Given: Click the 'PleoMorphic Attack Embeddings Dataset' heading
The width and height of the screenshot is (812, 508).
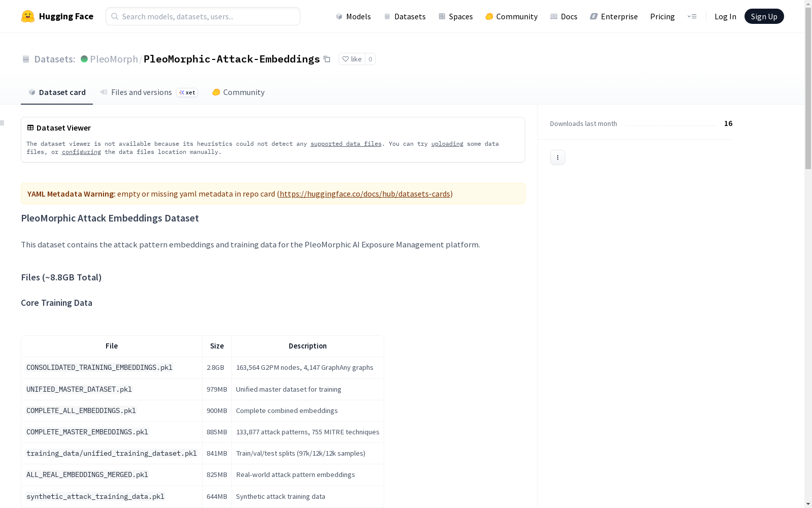Looking at the screenshot, I should [x=110, y=218].
